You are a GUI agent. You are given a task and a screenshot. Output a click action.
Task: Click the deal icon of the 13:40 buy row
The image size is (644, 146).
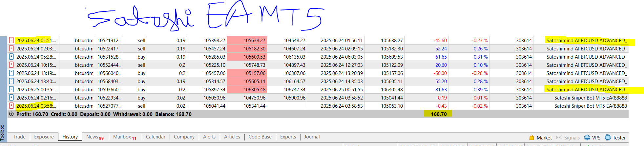pos(11,81)
